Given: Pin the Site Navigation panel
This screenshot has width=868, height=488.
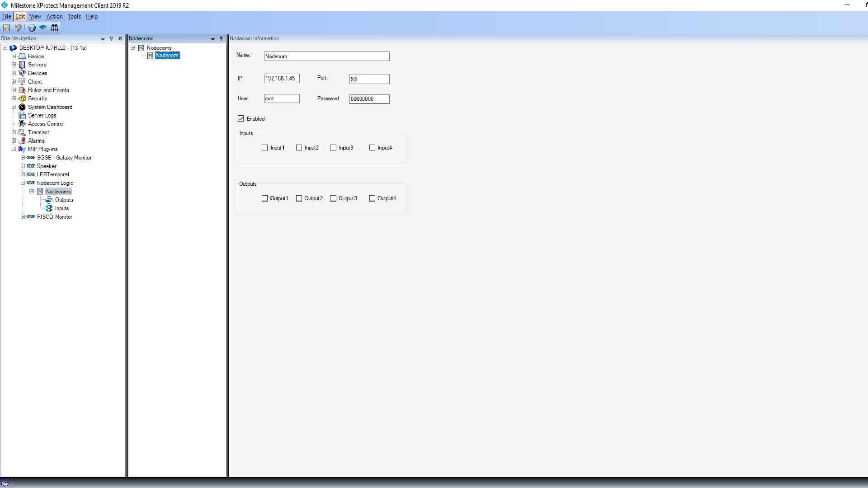Looking at the screenshot, I should [112, 38].
